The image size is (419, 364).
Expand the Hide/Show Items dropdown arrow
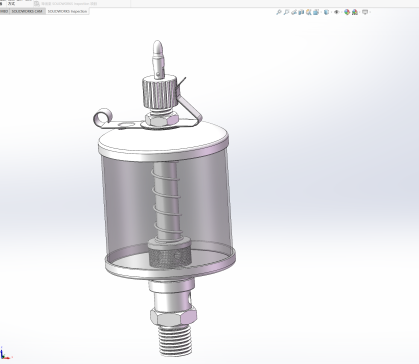(342, 12)
